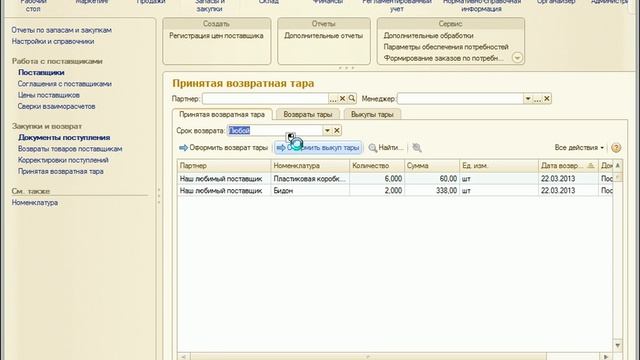The image size is (640, 360).
Task: Open Отчеты по запасам и закупкам
Action: pos(62,30)
